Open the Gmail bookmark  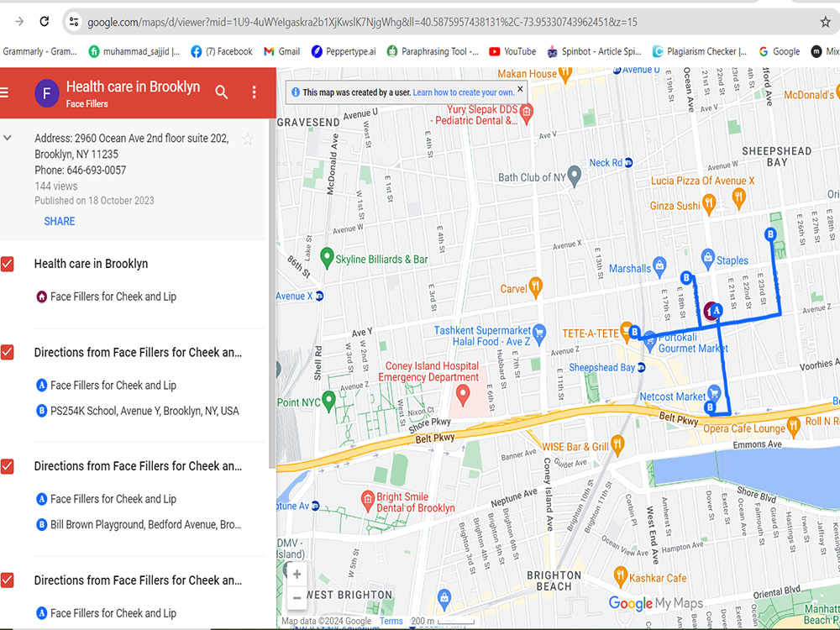tap(281, 51)
